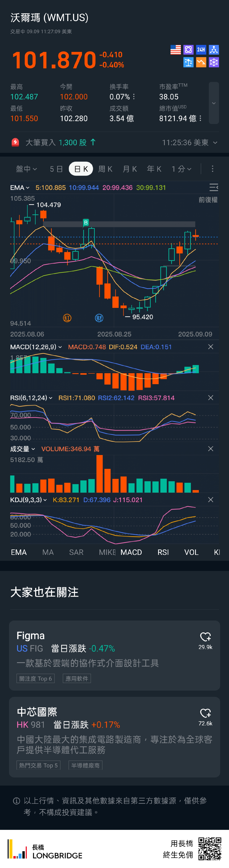Switch to the 月K monthly chart tab
The height and width of the screenshot is (868, 229).
tap(130, 169)
